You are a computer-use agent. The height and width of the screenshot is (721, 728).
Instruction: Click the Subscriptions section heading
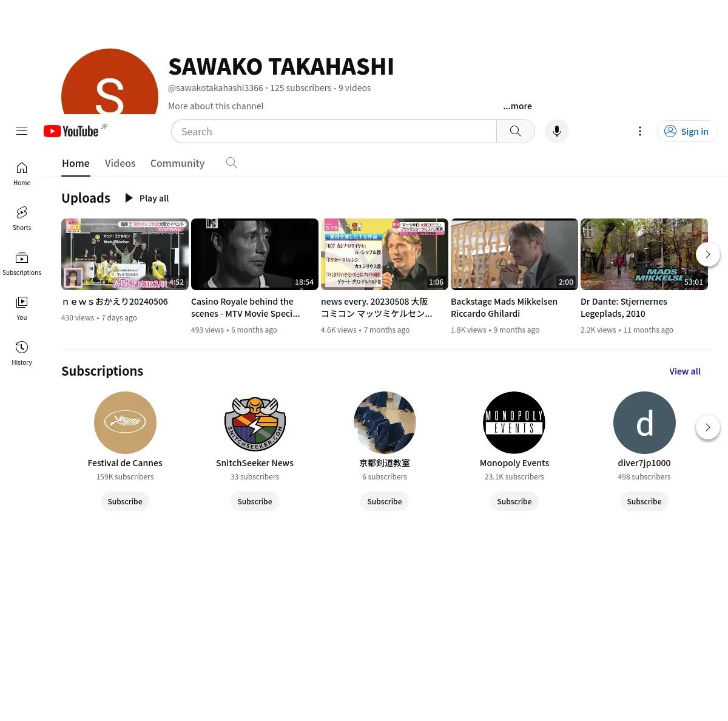103,371
